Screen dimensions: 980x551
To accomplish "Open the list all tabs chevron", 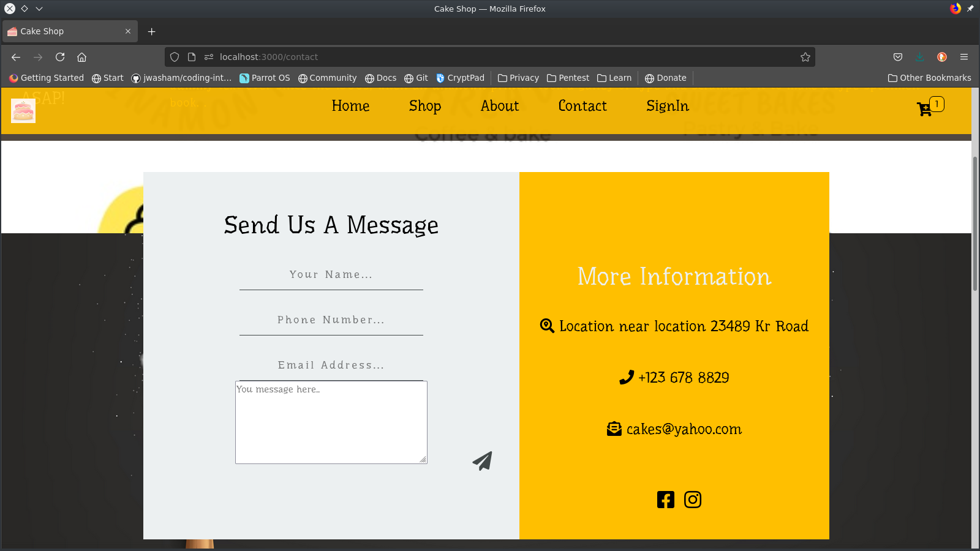I will pos(39,9).
